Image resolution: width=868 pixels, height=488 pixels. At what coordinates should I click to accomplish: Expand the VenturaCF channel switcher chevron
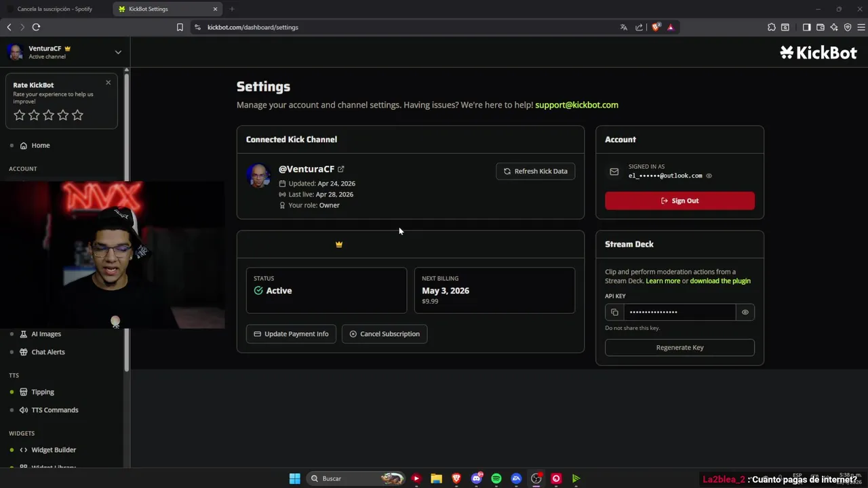click(118, 52)
